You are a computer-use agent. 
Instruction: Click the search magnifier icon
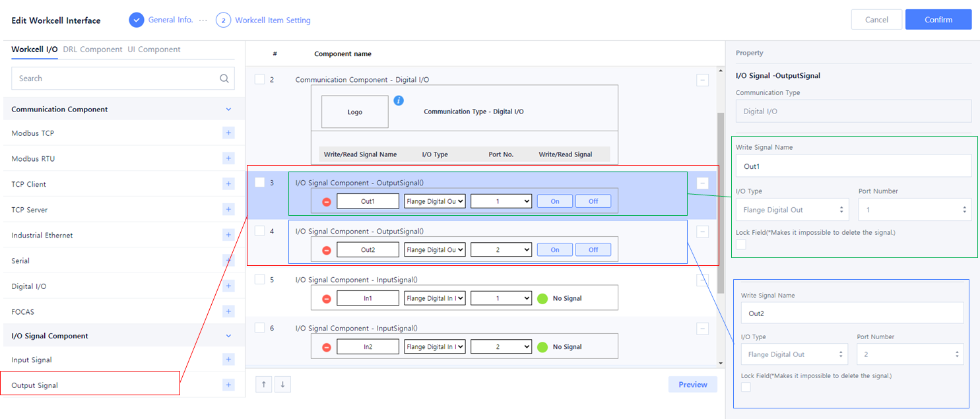224,79
